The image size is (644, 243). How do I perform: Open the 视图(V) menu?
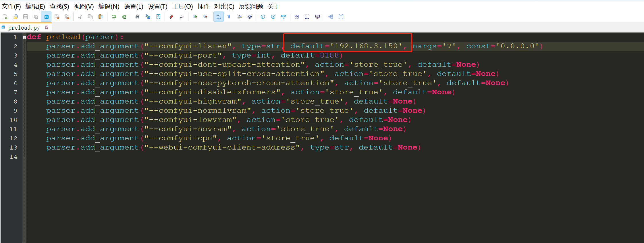tap(84, 6)
